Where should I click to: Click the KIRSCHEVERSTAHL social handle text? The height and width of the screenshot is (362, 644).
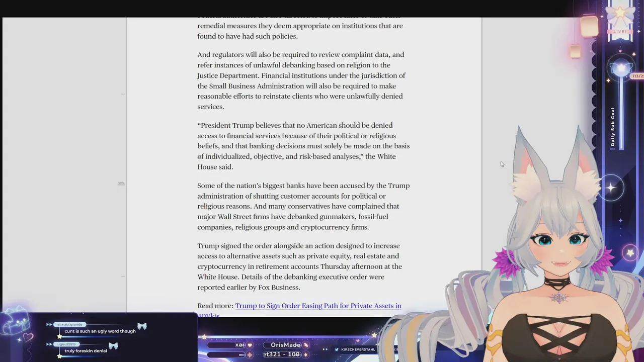coord(358,349)
